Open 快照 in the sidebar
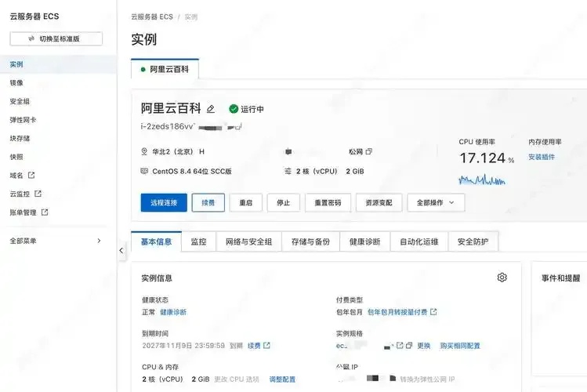587x392 pixels. [x=16, y=157]
